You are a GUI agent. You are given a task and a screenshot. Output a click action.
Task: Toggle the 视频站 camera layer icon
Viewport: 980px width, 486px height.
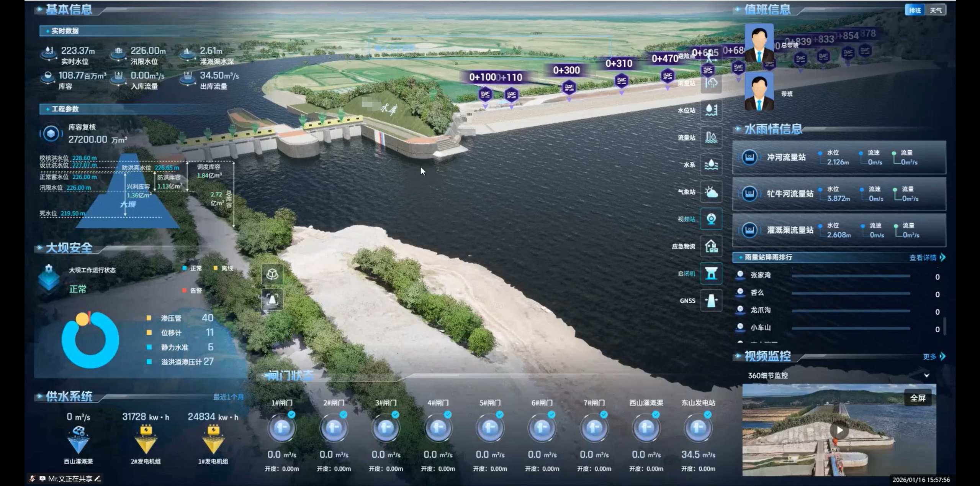(711, 219)
